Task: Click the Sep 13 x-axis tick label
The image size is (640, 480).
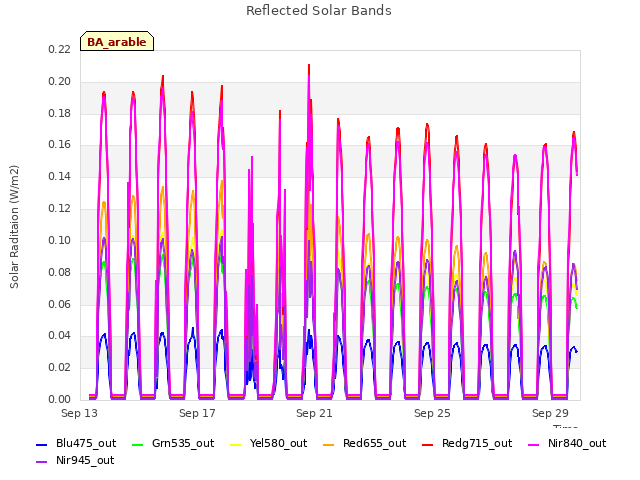Action: pyautogui.click(x=79, y=413)
